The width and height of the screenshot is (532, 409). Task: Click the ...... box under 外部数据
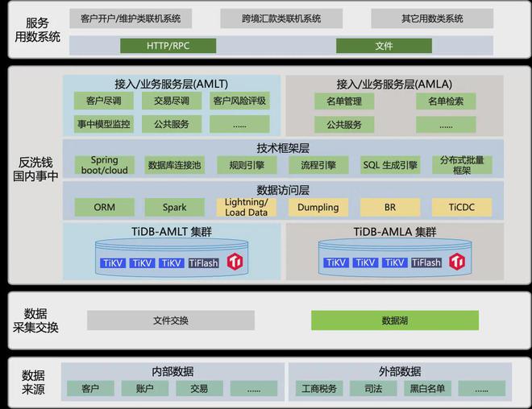pyautogui.click(x=482, y=388)
